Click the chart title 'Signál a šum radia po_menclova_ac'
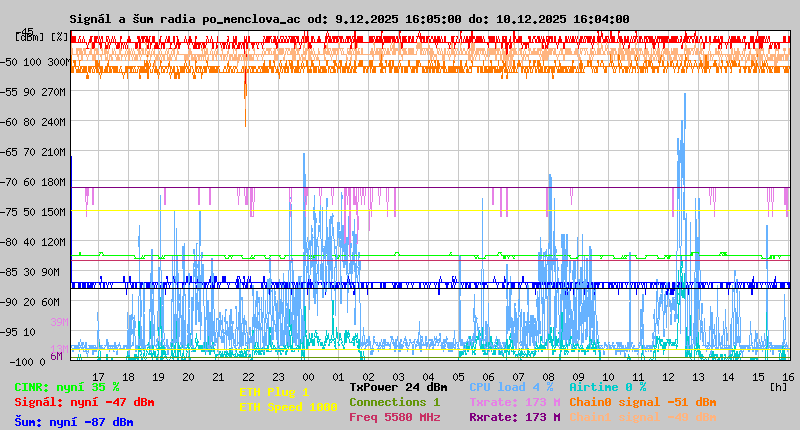This screenshot has width=800, height=430. pos(200,19)
